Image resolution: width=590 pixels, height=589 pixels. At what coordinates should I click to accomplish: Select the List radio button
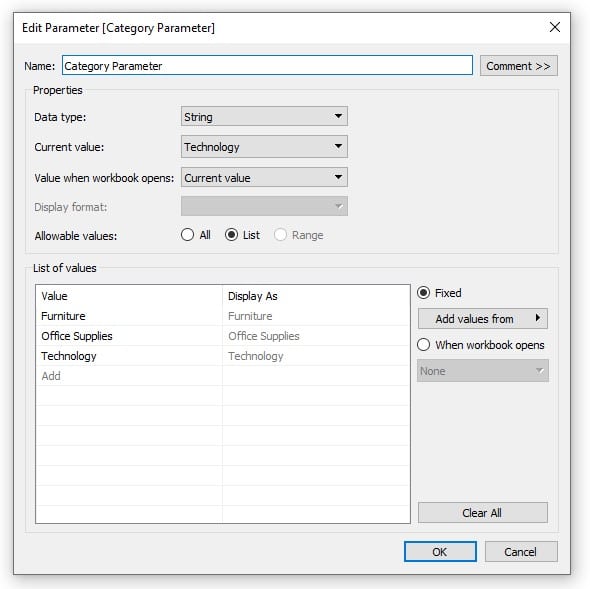242,235
